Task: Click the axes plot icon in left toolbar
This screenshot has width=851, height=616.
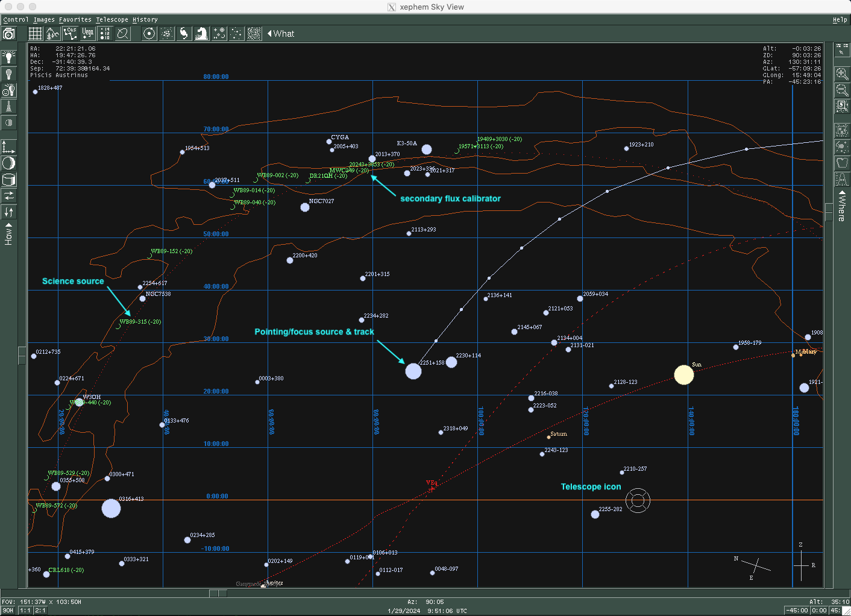Action: tap(8, 147)
